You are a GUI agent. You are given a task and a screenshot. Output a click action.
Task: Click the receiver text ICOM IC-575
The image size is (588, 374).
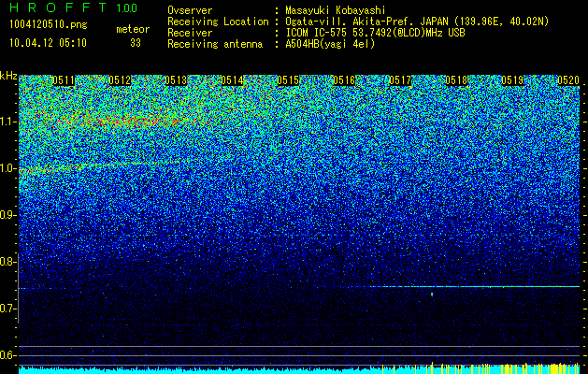(x=319, y=34)
